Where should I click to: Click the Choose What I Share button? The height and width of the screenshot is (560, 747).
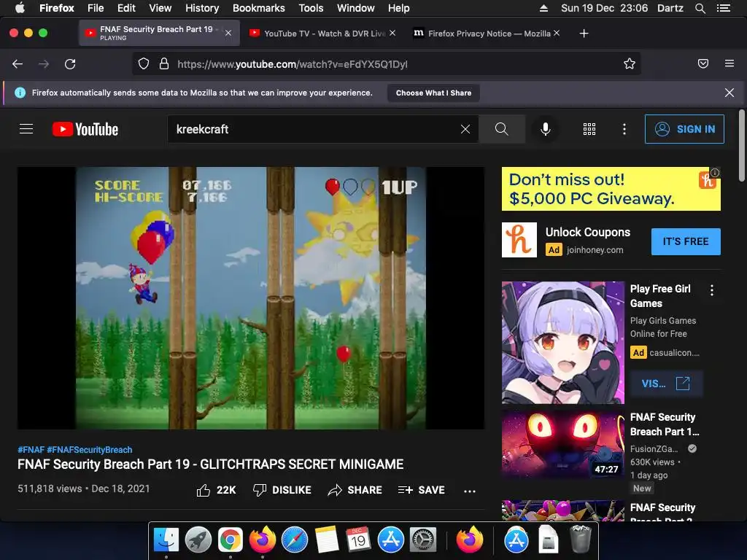(x=433, y=93)
